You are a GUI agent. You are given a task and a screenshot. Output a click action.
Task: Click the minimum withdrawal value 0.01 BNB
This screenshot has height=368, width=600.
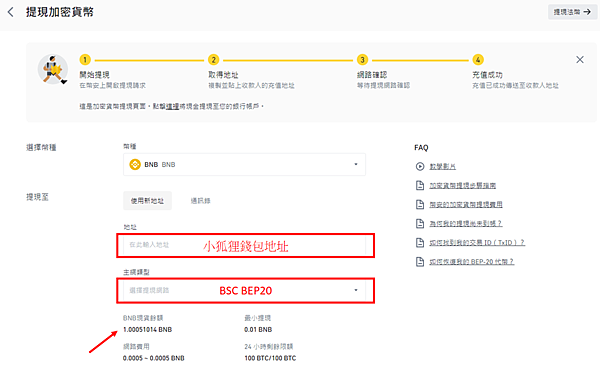(258, 329)
